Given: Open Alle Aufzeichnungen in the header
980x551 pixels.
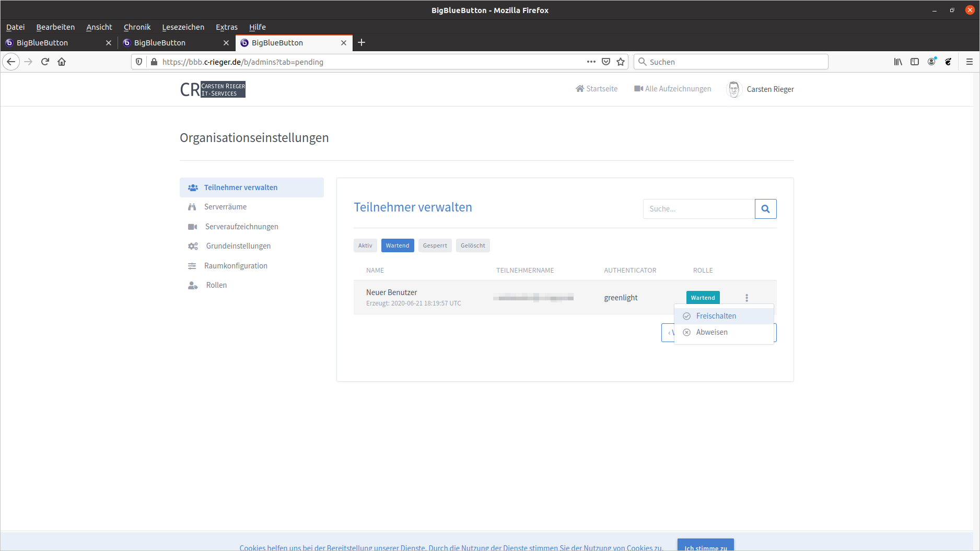Looking at the screenshot, I should tap(672, 89).
